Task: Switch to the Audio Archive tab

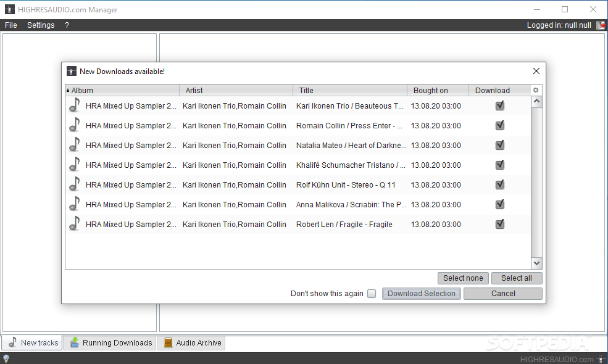Action: coord(191,342)
